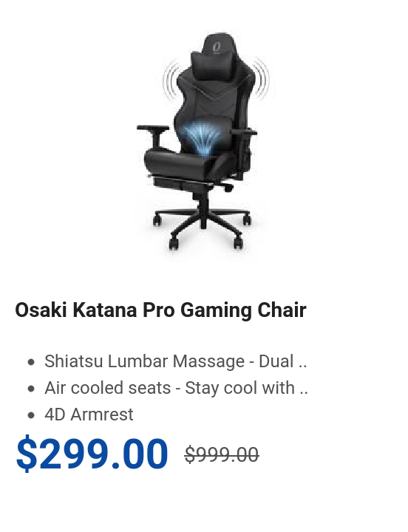Click the chair's seat cushion
The width and height of the screenshot is (408, 532).
coord(183,162)
